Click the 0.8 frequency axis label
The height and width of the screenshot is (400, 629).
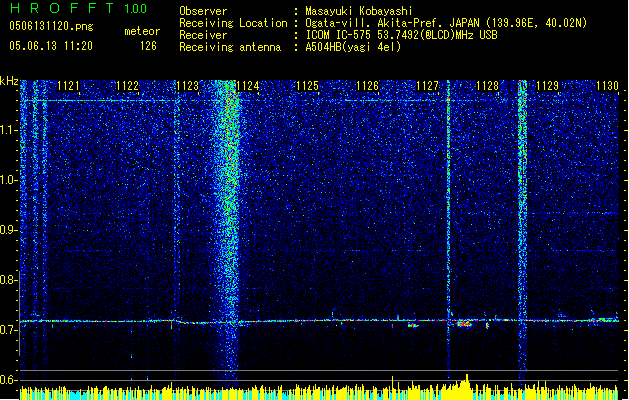point(9,280)
